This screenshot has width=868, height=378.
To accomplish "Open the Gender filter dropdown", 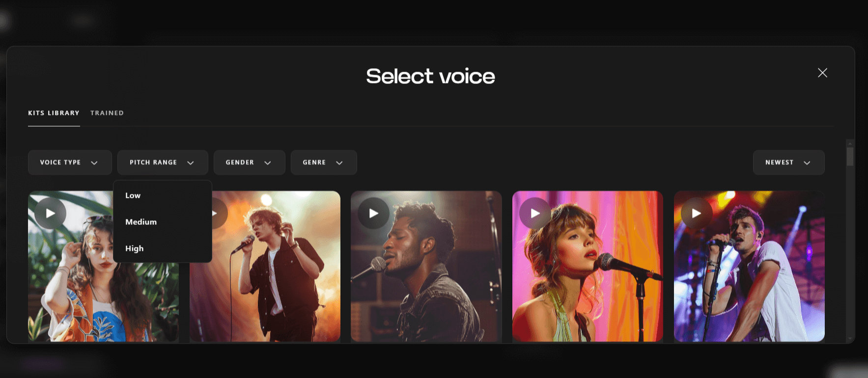I will pos(249,162).
